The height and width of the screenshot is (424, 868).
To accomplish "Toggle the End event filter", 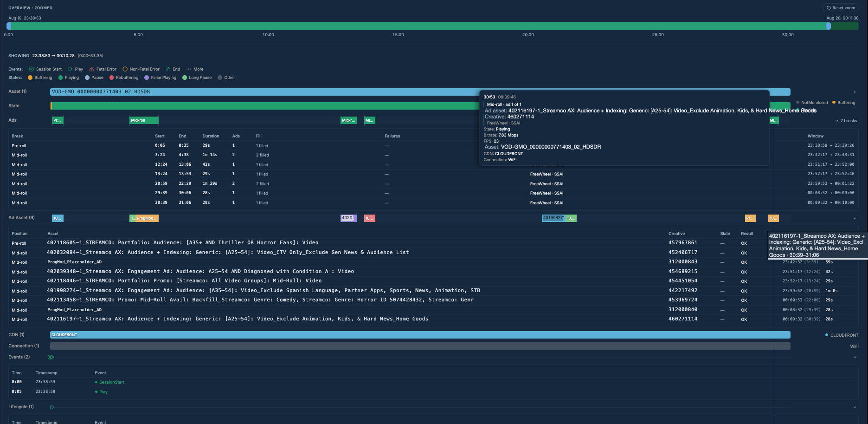I will click(x=173, y=69).
